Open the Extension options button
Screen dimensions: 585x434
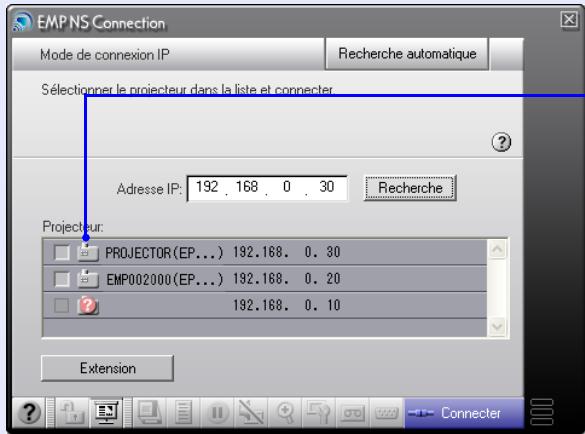click(x=107, y=368)
